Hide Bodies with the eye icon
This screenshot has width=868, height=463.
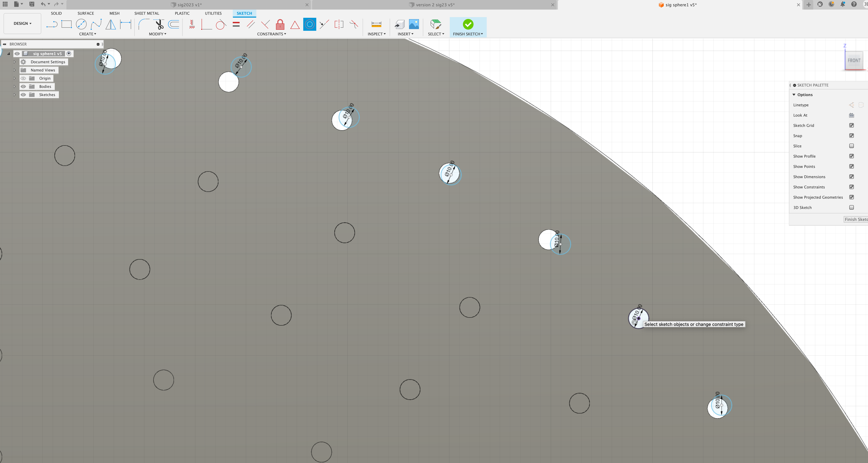pyautogui.click(x=23, y=87)
